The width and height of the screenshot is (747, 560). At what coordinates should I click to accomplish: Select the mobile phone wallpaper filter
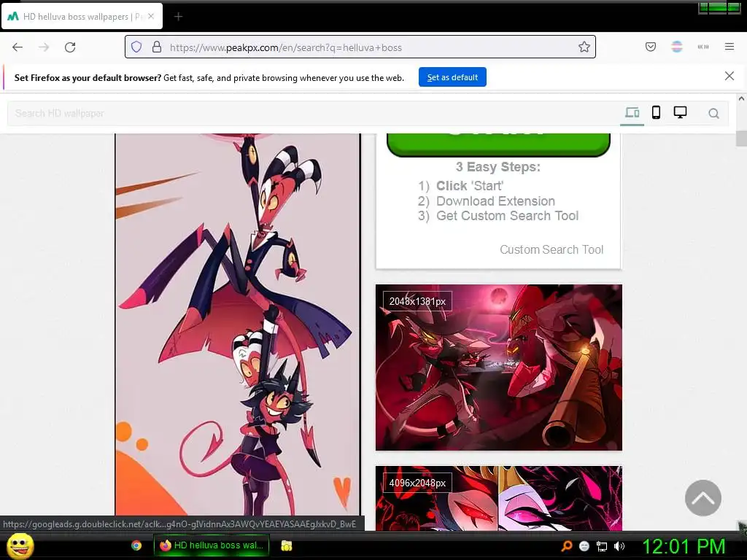click(x=656, y=112)
